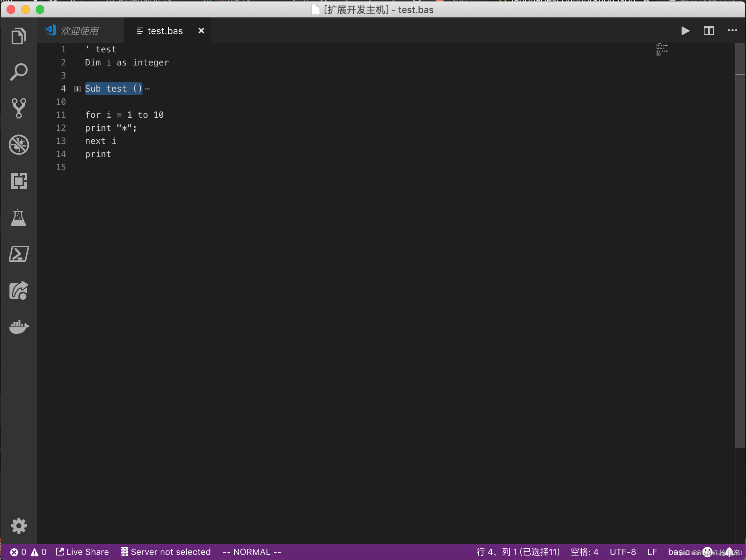This screenshot has width=746, height=560.
Task: Click Server not selected status item
Action: tap(166, 552)
